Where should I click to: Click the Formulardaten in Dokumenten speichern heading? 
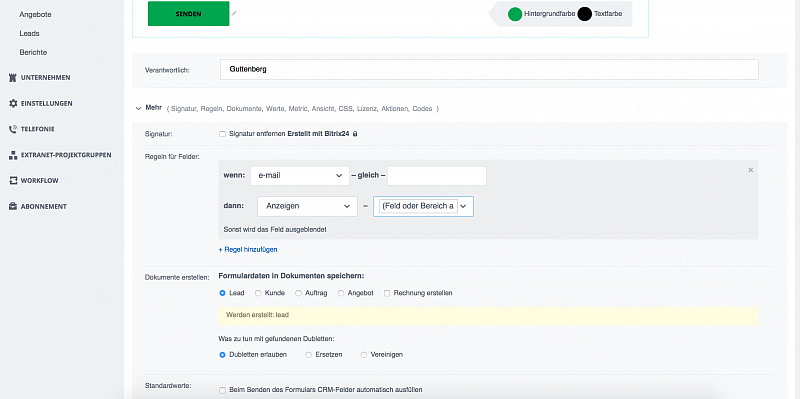tap(291, 276)
